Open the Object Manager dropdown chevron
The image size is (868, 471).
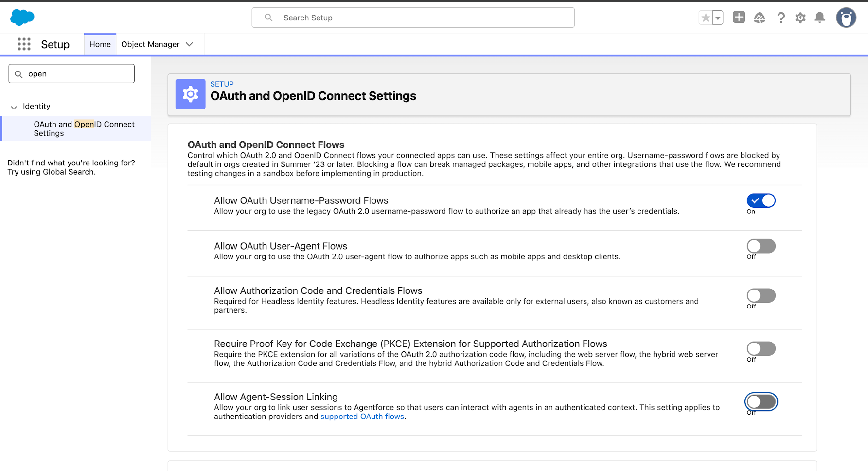(190, 44)
